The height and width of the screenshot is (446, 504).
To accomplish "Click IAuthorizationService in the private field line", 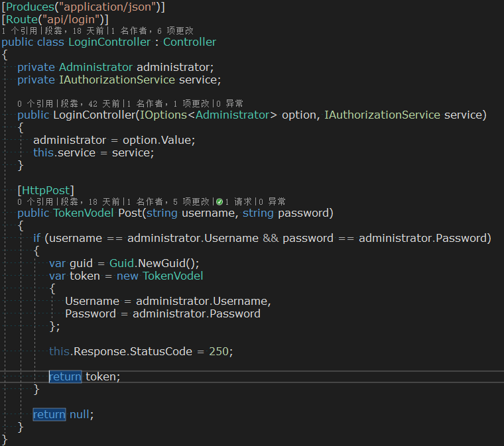I will point(117,80).
